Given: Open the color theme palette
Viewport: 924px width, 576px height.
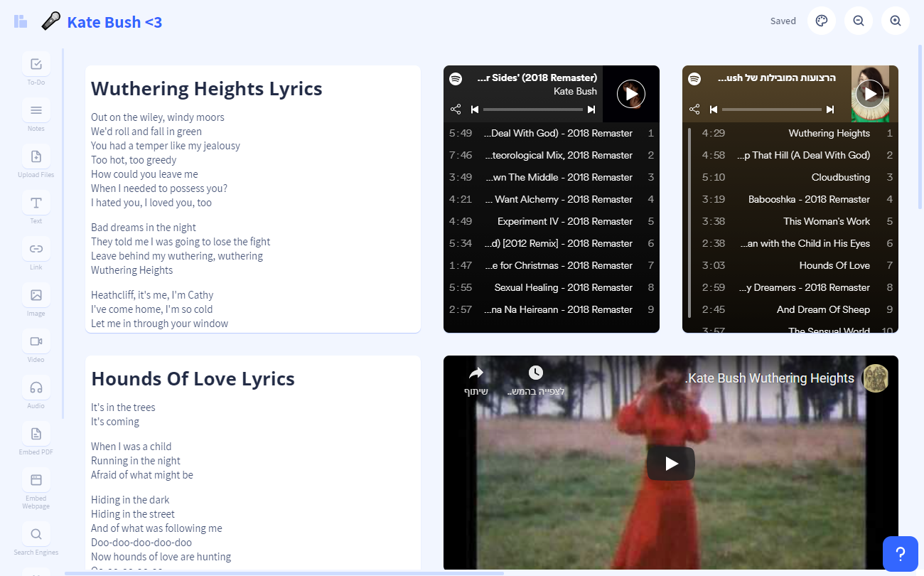Looking at the screenshot, I should 822,21.
